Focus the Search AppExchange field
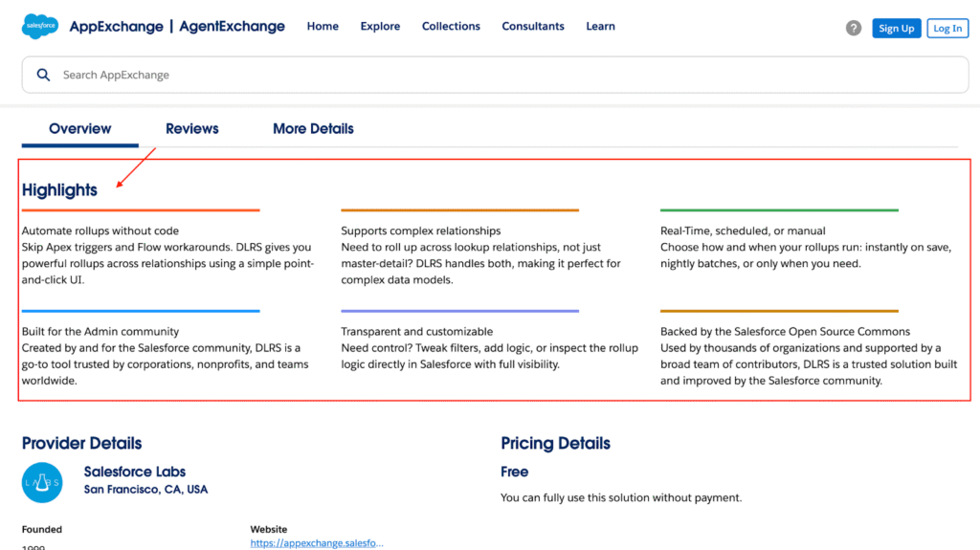 pos(495,75)
